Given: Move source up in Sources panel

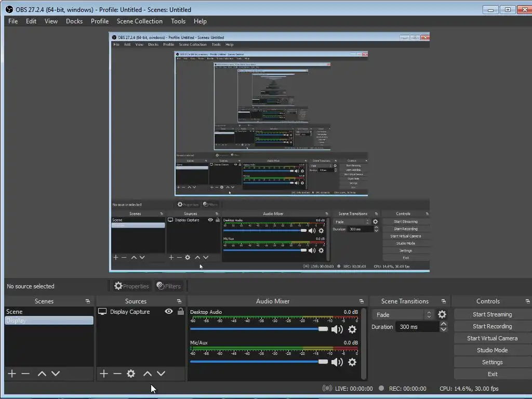Looking at the screenshot, I should pos(147,374).
